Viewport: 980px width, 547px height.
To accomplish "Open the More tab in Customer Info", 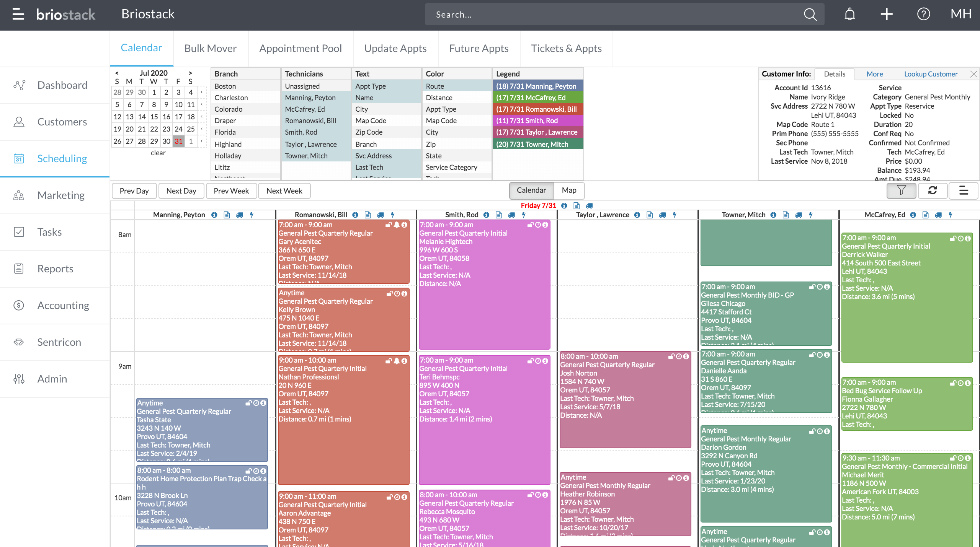I will (x=875, y=74).
